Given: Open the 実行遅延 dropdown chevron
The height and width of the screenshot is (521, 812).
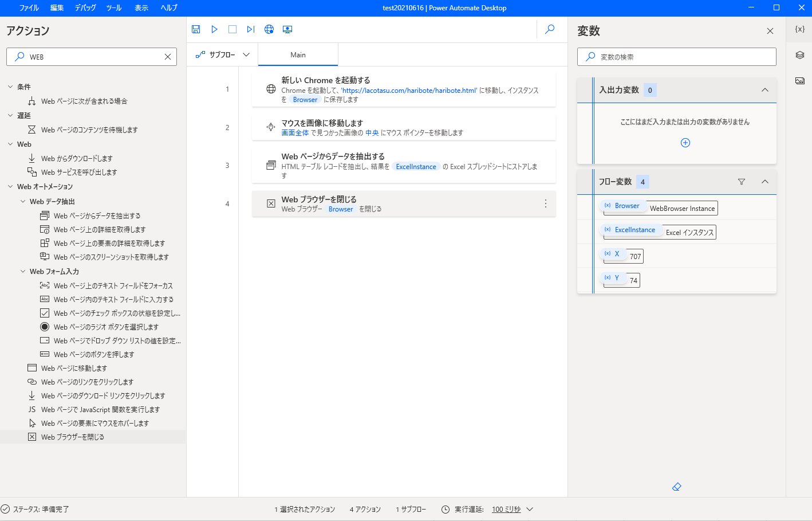Looking at the screenshot, I should [x=530, y=509].
